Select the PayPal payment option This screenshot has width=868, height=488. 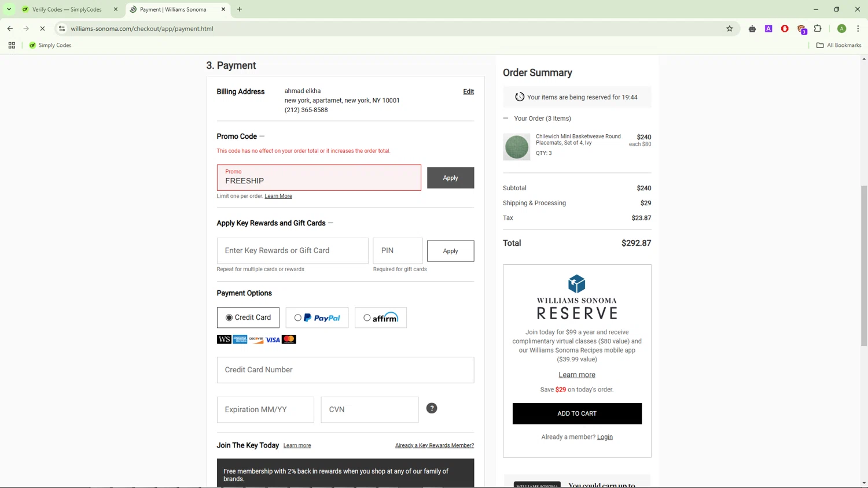pyautogui.click(x=317, y=317)
